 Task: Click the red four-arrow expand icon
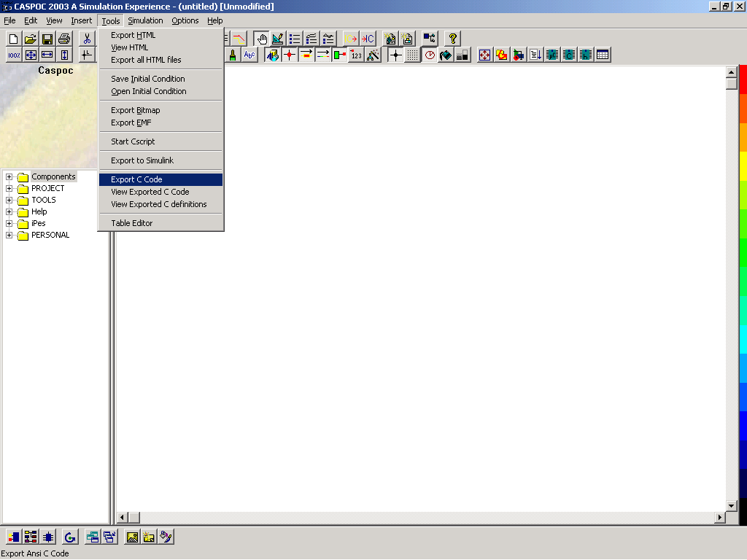tap(484, 55)
